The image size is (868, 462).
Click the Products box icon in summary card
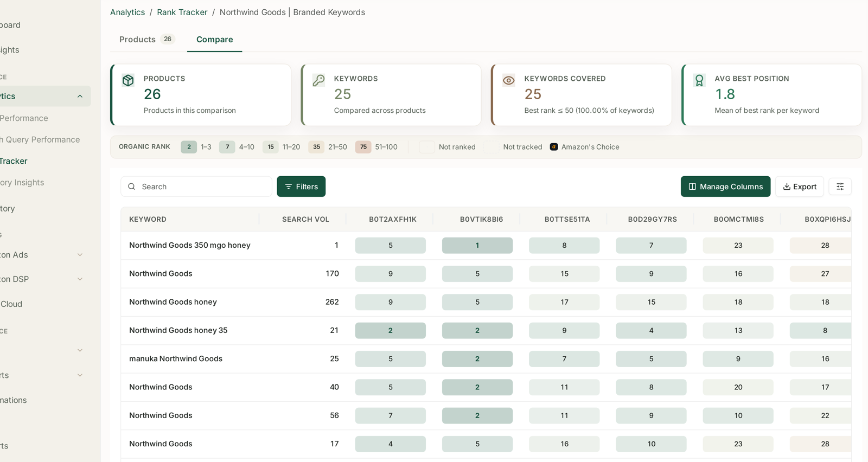click(x=128, y=80)
